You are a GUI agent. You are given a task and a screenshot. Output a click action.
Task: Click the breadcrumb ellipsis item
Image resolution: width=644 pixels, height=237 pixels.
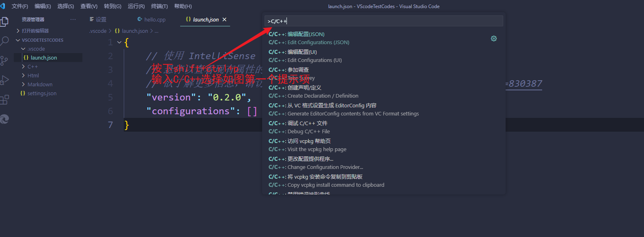tap(157, 31)
